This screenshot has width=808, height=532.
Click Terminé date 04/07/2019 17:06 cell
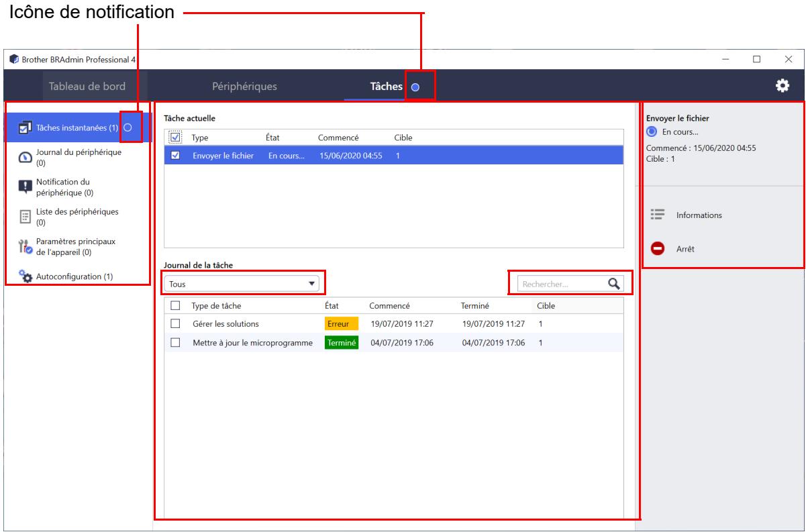[493, 342]
